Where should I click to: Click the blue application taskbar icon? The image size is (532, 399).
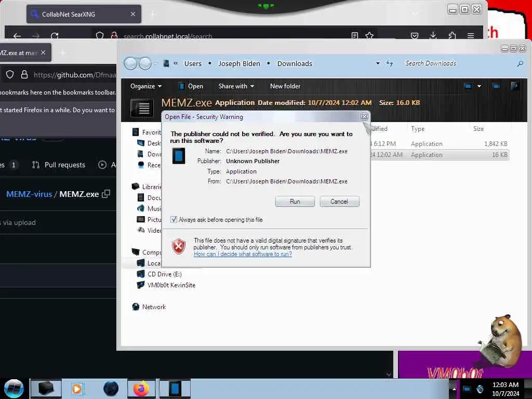[x=175, y=389]
